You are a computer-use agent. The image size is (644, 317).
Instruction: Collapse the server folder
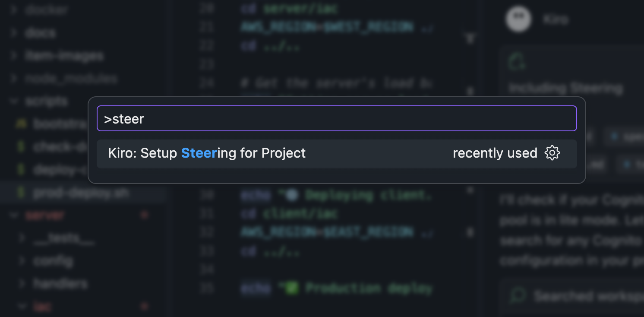coord(14,215)
